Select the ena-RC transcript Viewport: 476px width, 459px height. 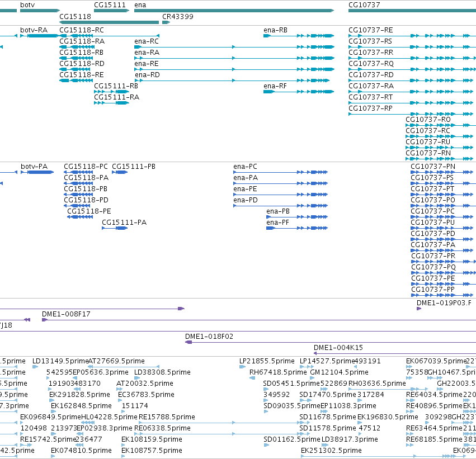pos(147,41)
